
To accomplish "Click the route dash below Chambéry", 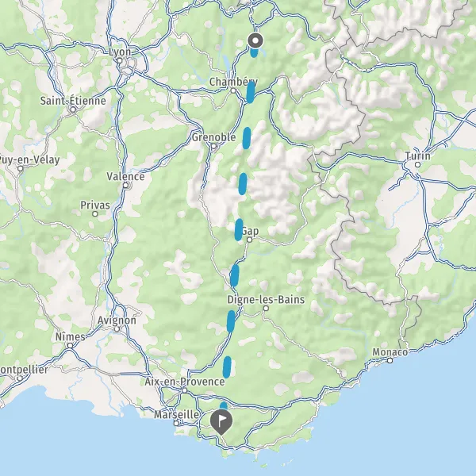I will [251, 92].
